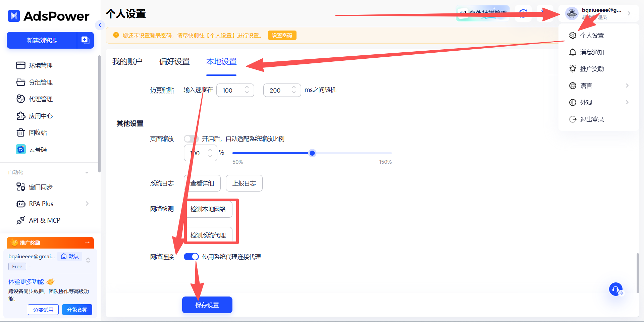The image size is (644, 322).
Task: Expand the 语言 submenu in user menu
Action: 627,86
